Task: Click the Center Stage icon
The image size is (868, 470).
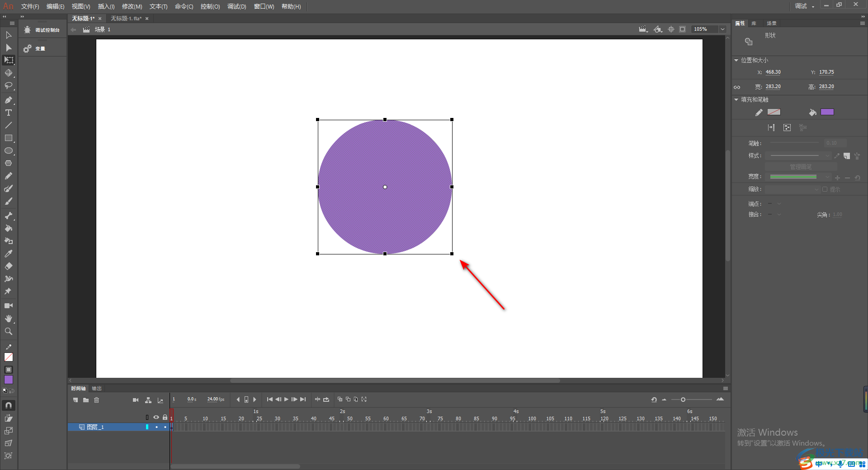Action: point(671,29)
